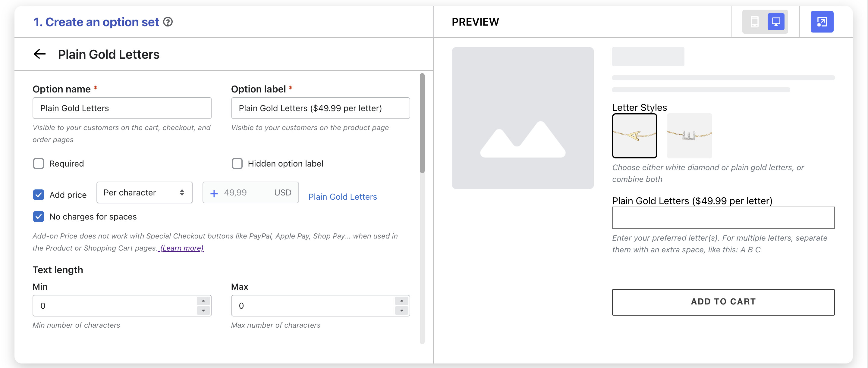Click the options form vertical scrollbar
This screenshot has width=868, height=368.
pos(422,123)
